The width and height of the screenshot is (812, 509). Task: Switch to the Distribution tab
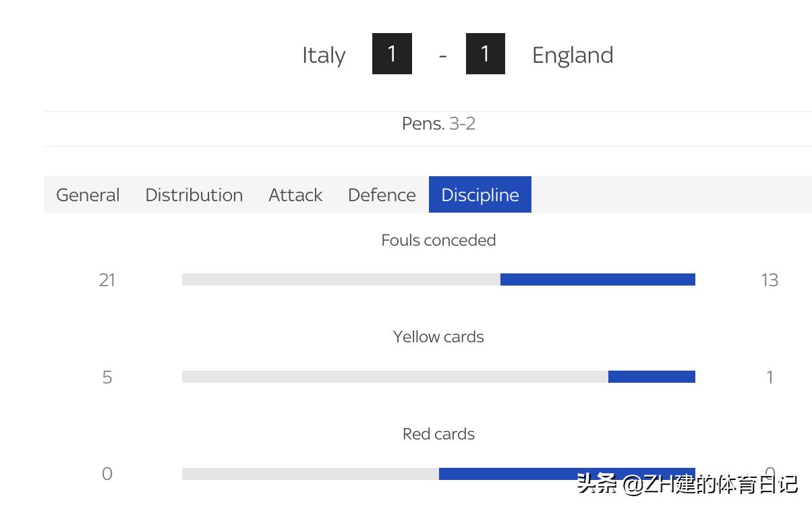[x=194, y=195]
